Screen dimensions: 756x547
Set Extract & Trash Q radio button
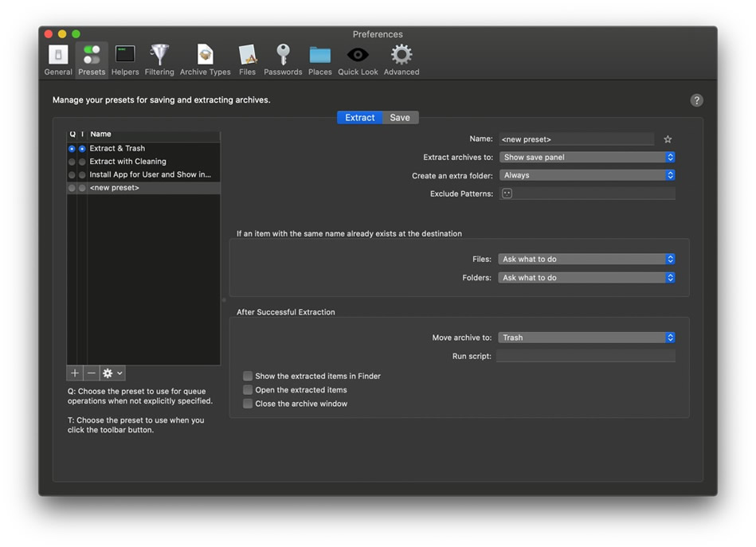[72, 148]
